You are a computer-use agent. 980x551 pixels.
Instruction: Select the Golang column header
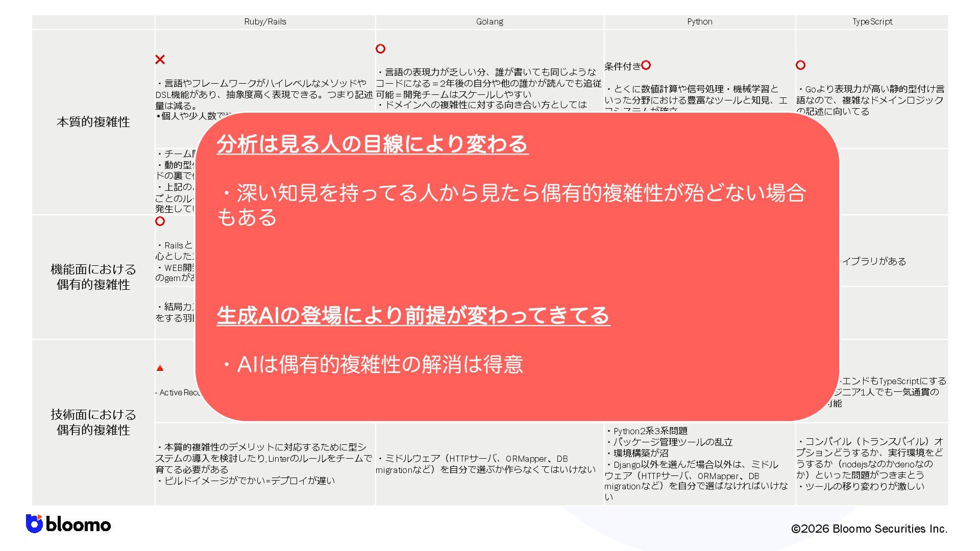(489, 22)
